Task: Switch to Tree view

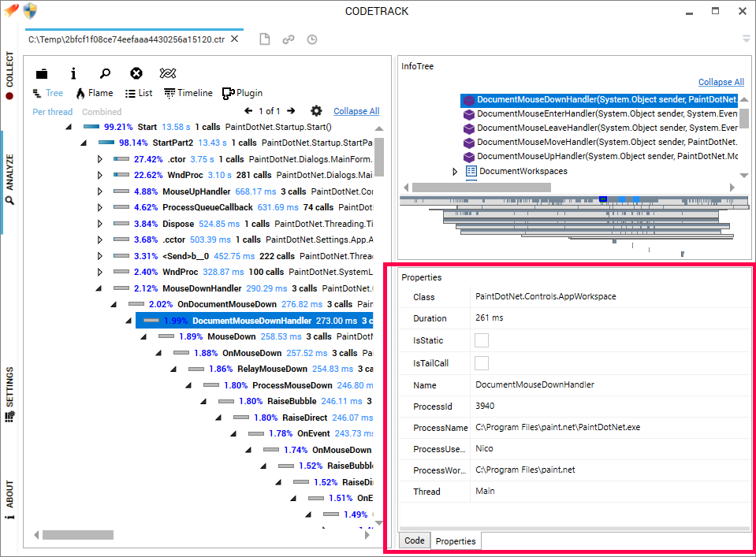Action: point(48,93)
